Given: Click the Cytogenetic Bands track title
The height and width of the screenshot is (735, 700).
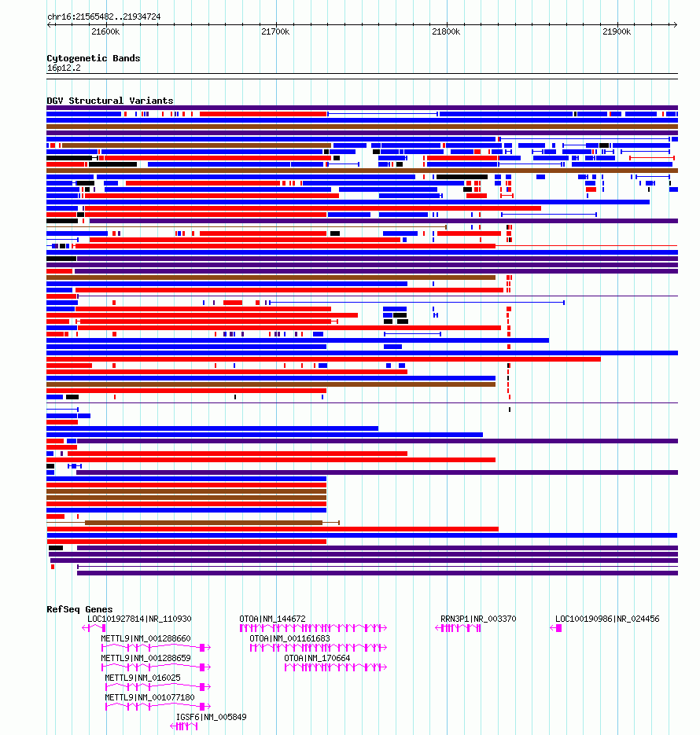Looking at the screenshot, I should click(94, 58).
